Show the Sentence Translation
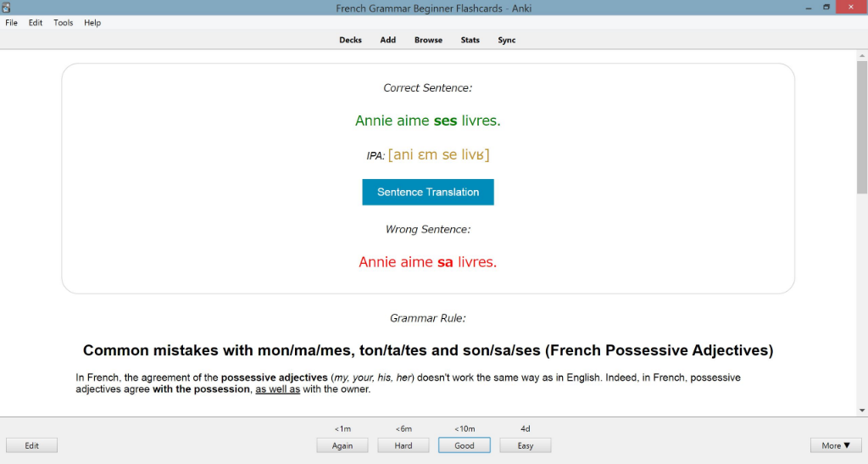 (x=428, y=193)
